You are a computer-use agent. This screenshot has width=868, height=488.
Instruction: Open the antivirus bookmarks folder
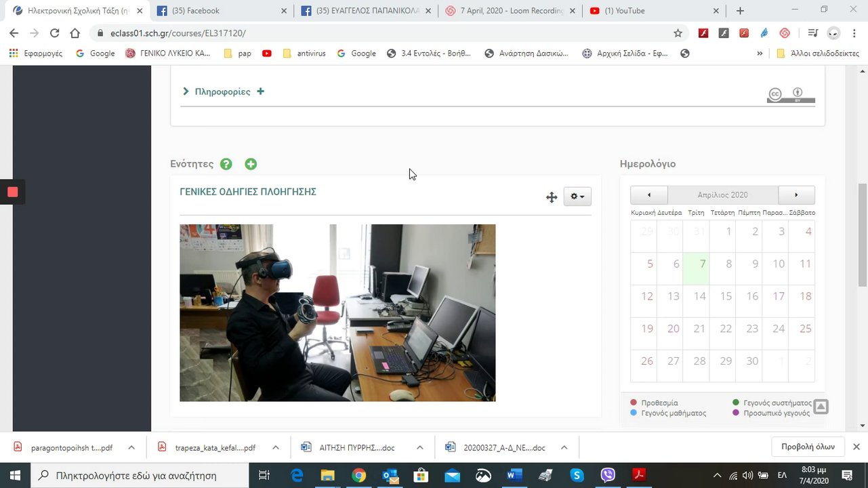(x=304, y=54)
